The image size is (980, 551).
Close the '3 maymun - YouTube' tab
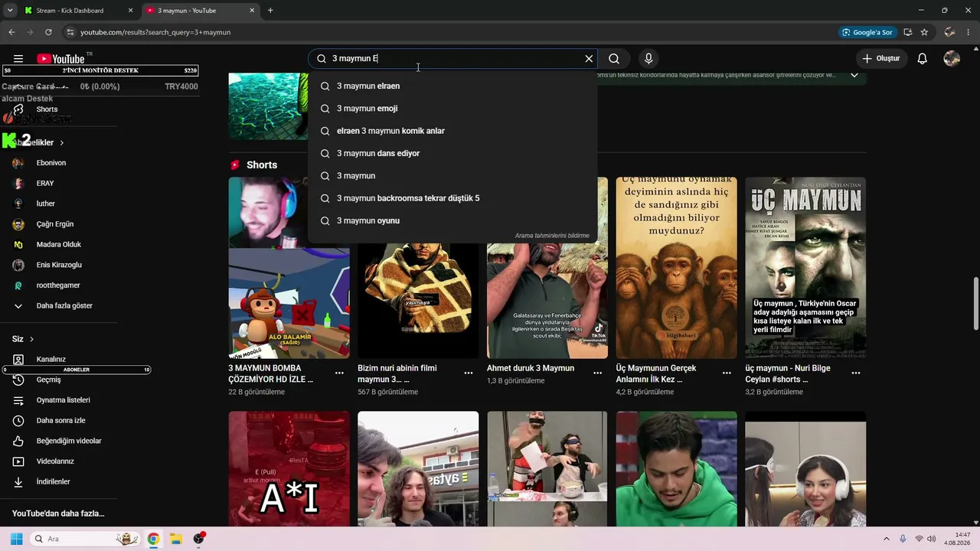tap(252, 11)
